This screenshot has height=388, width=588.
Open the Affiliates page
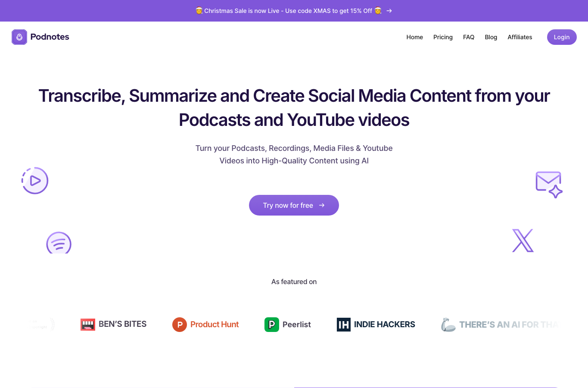520,37
